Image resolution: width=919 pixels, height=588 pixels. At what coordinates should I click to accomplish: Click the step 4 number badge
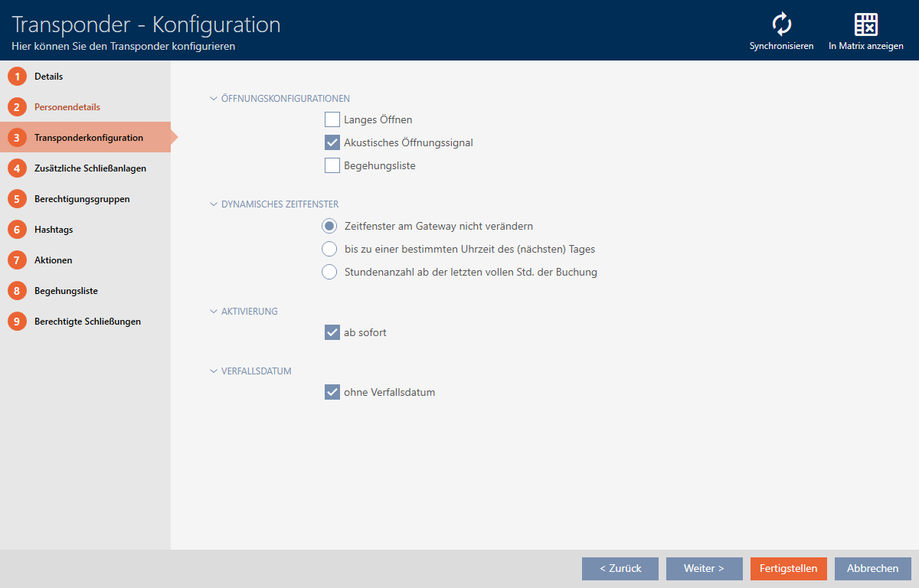pyautogui.click(x=17, y=168)
